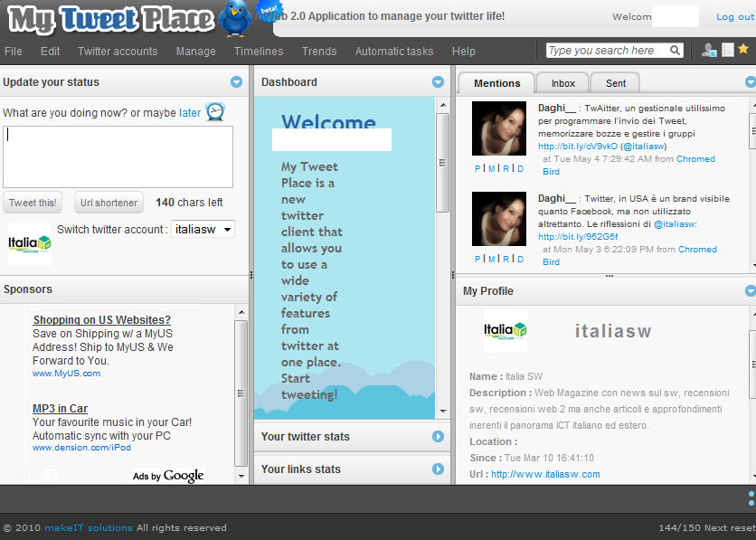Click Chromed Bird link on the May 4 tweet
The height and width of the screenshot is (540, 756).
coord(695,158)
